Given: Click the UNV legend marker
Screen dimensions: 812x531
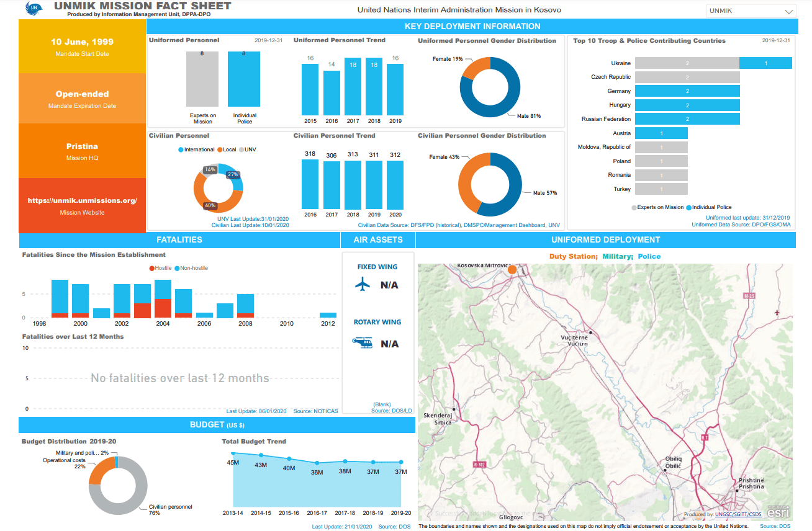Looking at the screenshot, I should (241, 149).
